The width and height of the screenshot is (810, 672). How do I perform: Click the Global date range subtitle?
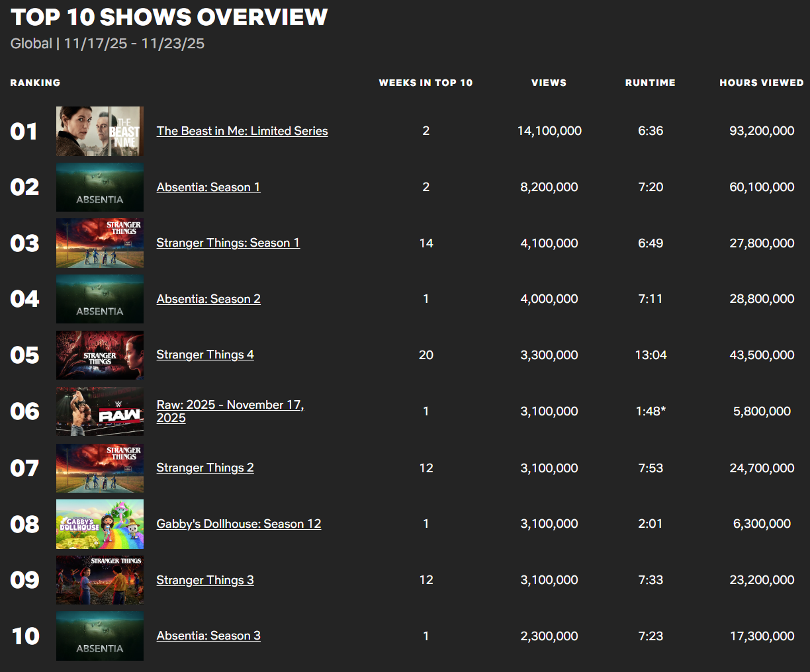click(107, 44)
